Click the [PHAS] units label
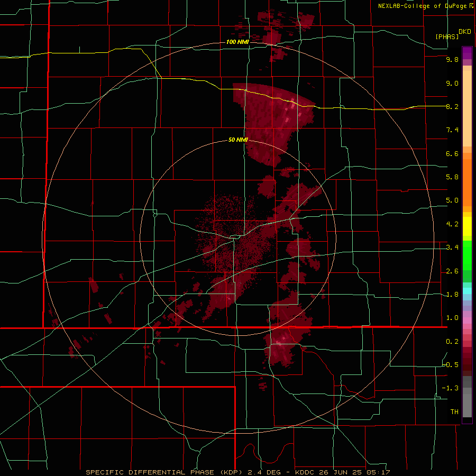This screenshot has height=476, width=476. tap(447, 36)
